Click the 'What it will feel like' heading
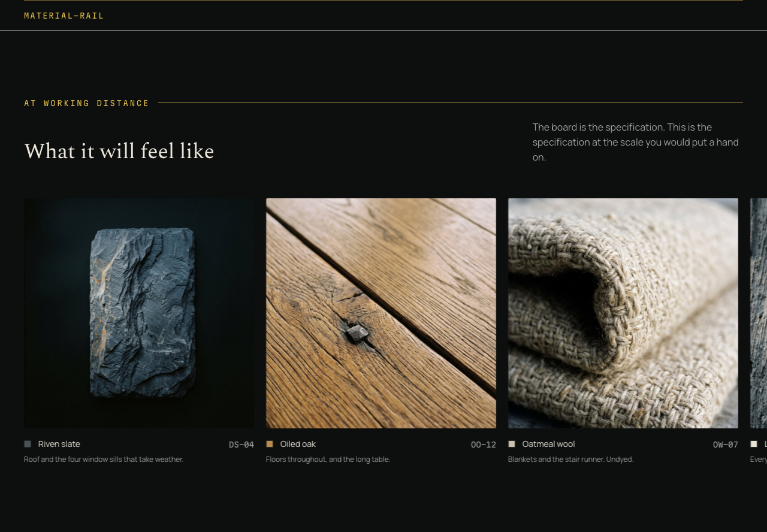 point(119,151)
